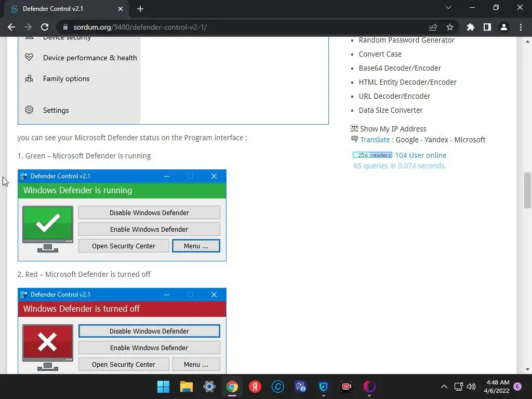Open the purple screen-and-arrows taskbar icon
Screen dimensions: 532x399
(301, 387)
